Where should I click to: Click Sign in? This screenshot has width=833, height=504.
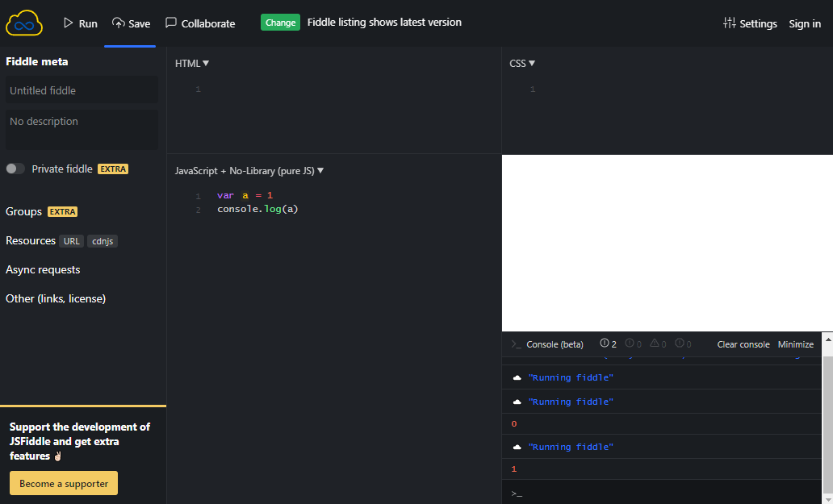coord(805,23)
